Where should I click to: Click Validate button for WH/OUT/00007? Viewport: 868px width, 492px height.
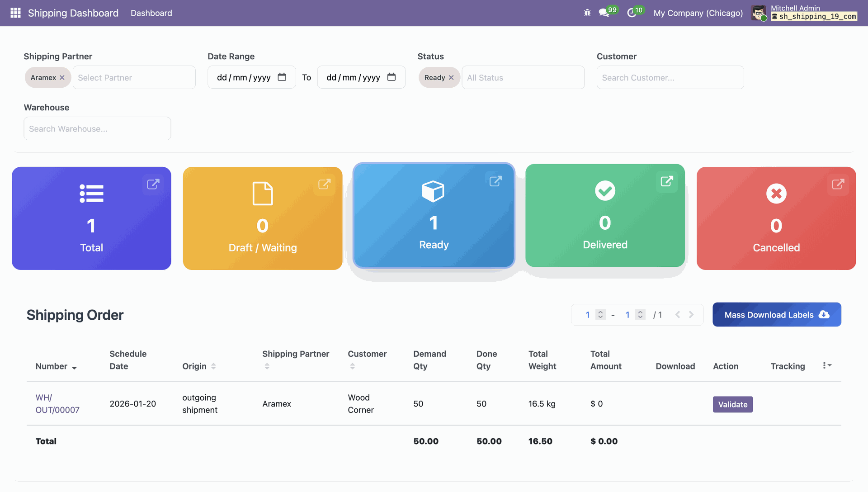tap(732, 404)
